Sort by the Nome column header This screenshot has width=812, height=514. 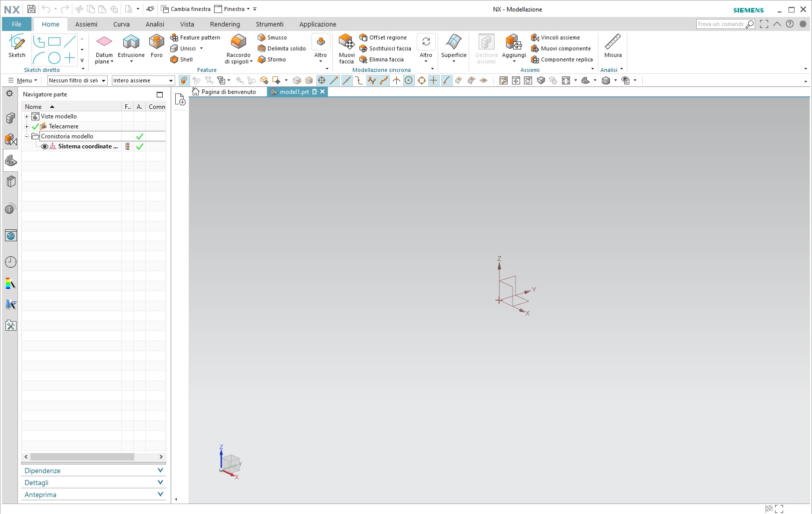point(71,106)
